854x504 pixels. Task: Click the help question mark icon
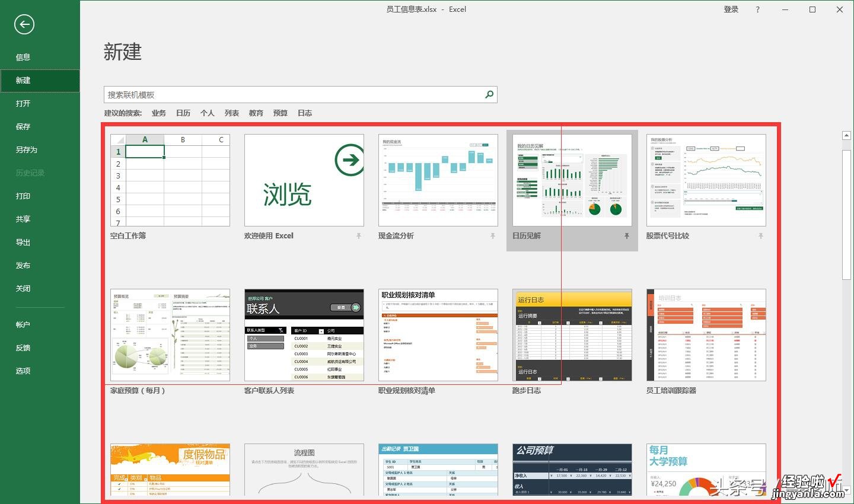click(758, 9)
